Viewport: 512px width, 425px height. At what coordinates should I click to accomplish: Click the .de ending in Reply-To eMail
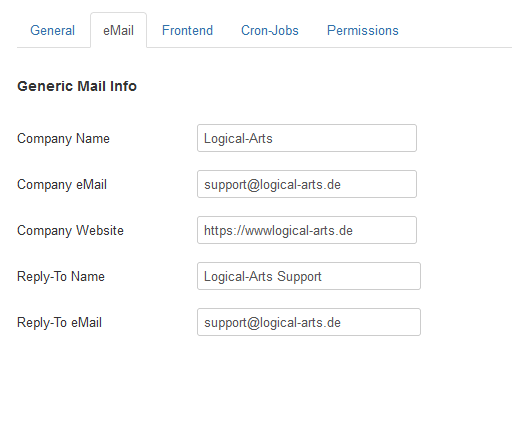[x=332, y=322]
